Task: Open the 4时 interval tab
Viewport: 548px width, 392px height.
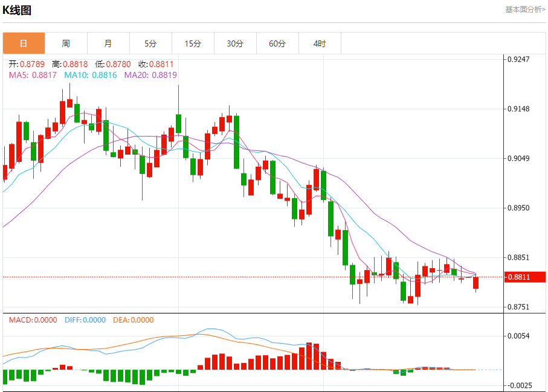Action: pos(320,43)
